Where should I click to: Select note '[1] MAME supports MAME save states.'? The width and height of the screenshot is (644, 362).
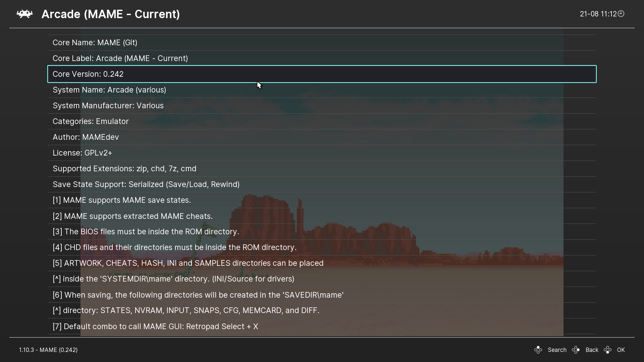click(322, 200)
